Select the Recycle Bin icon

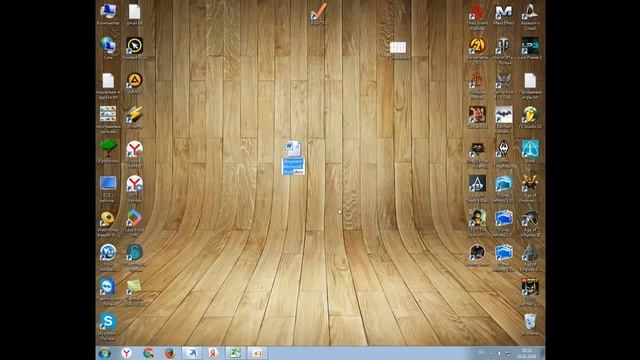530,325
